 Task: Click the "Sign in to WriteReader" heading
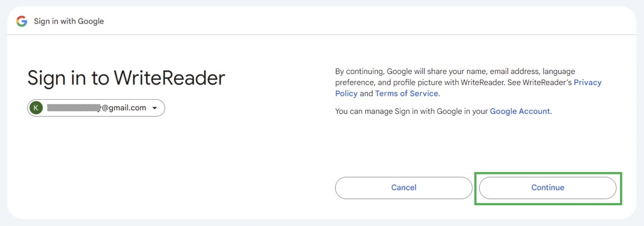[126, 78]
